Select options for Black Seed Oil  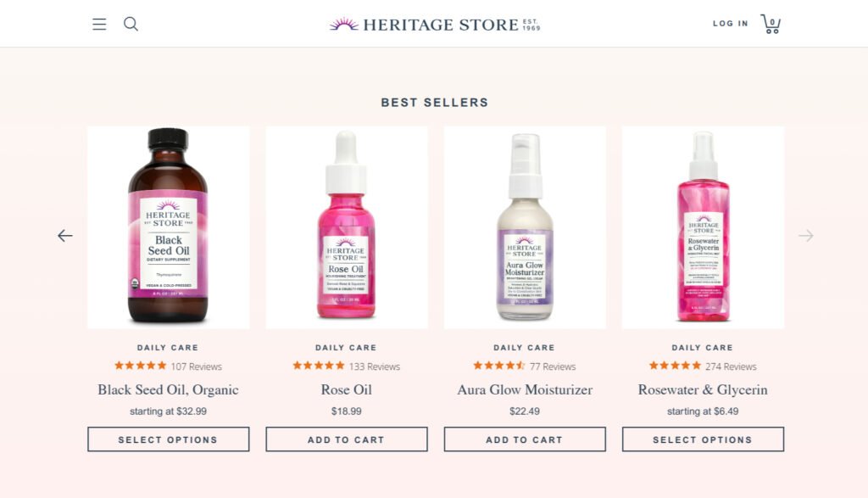coord(168,439)
